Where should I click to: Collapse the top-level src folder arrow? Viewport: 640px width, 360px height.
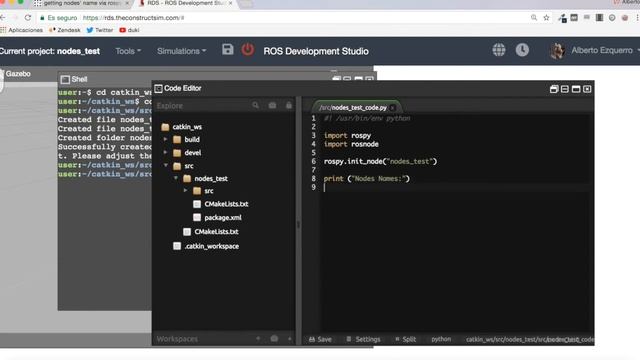[x=166, y=165]
